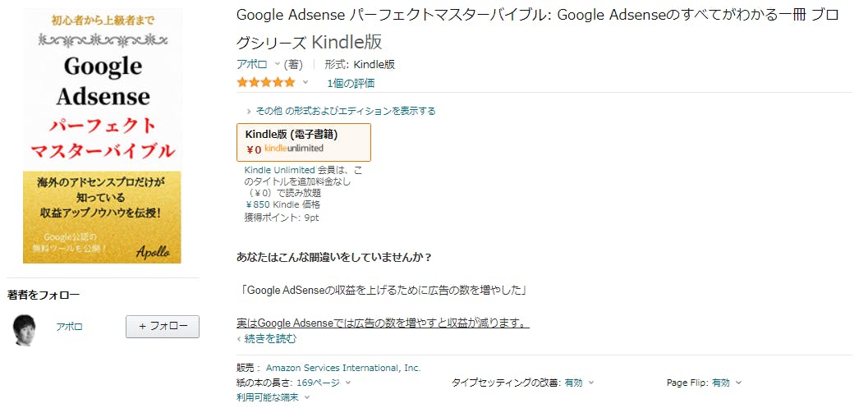The height and width of the screenshot is (408, 868).
Task: Open the dropdown arrow beside author アポロ
Action: click(278, 64)
